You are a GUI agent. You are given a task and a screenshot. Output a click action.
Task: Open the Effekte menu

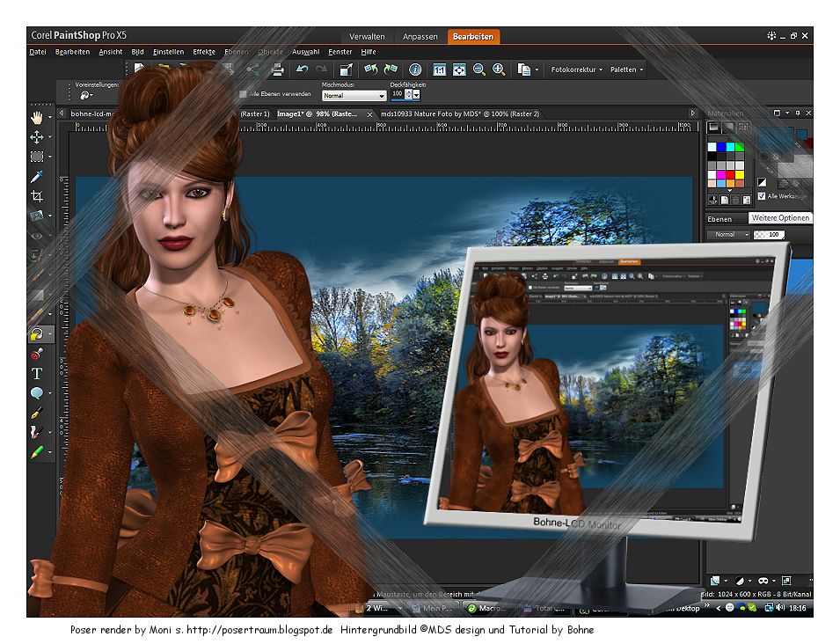(203, 52)
